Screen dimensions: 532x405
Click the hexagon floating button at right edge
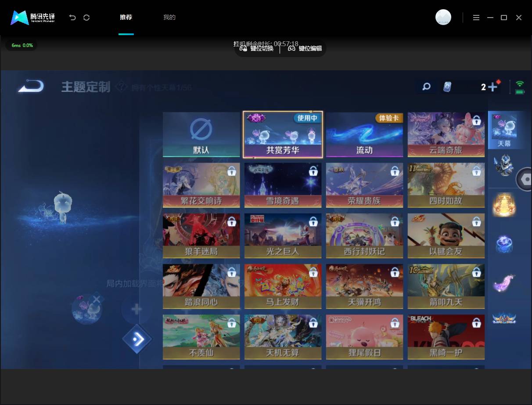coord(524,179)
